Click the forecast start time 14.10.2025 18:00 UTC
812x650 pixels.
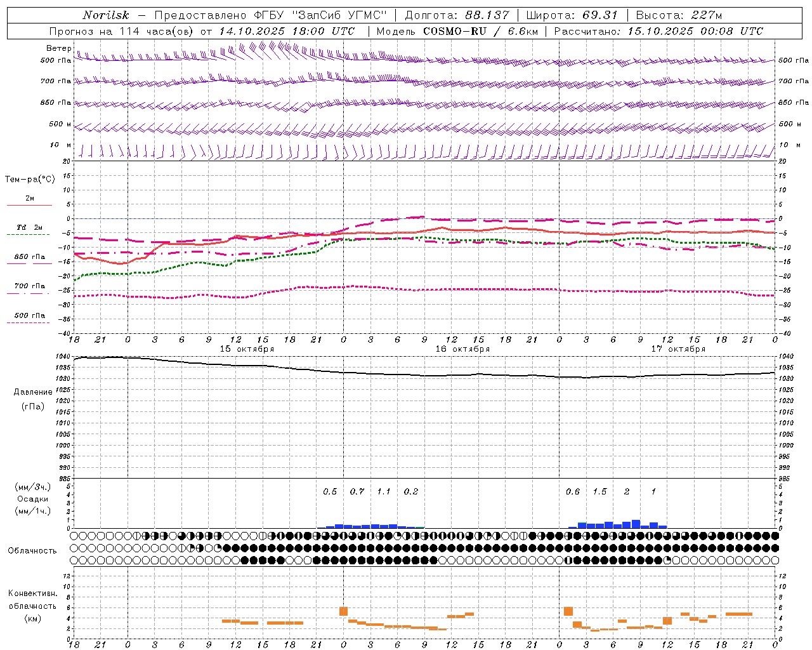[x=287, y=31]
